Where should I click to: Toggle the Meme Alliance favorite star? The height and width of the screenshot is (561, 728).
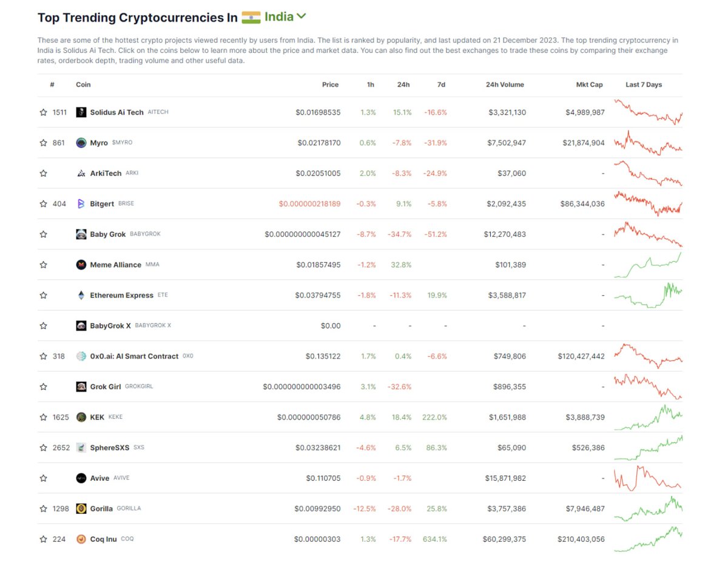[43, 265]
